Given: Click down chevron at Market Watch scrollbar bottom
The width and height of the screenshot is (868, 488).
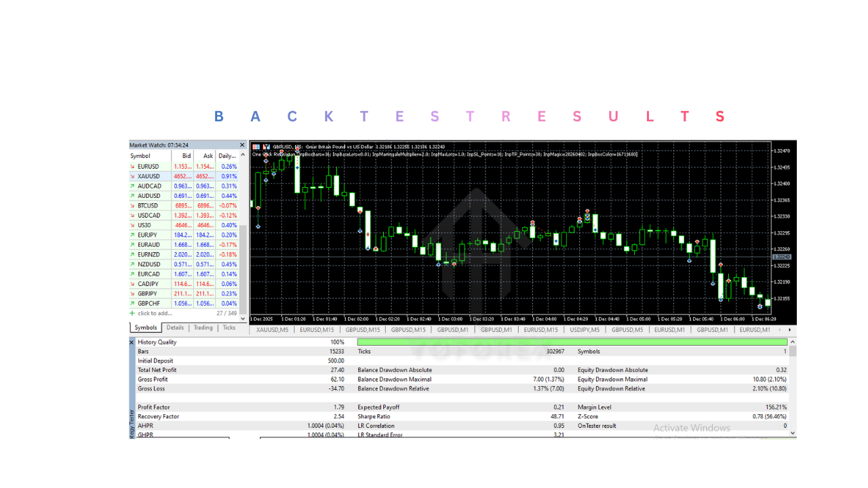Looking at the screenshot, I should tap(241, 319).
